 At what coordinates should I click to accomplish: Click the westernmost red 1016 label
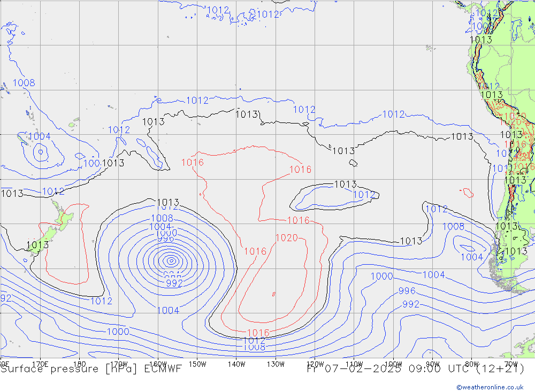[193, 163]
